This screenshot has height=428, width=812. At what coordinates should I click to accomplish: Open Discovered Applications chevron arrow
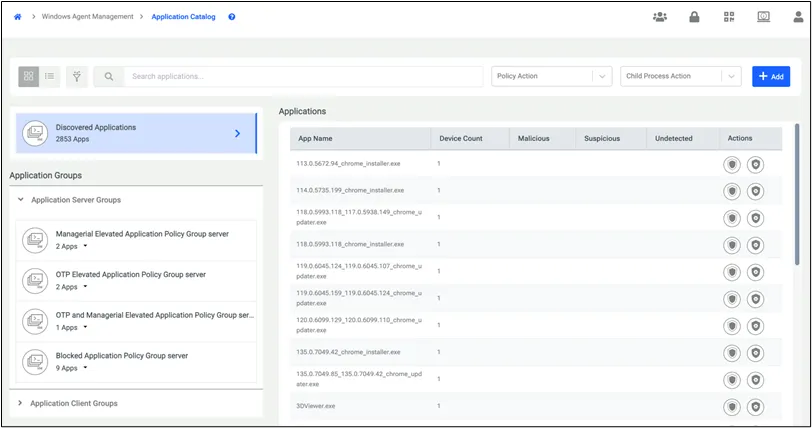237,133
